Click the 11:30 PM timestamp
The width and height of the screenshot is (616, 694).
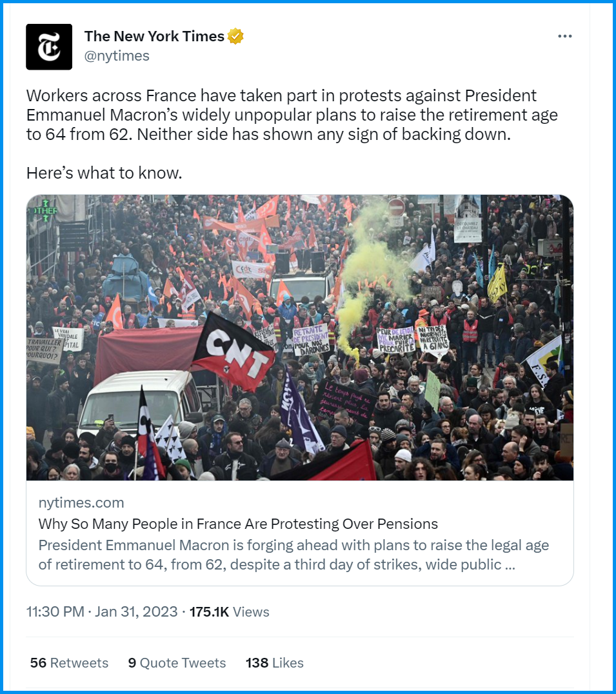tap(55, 611)
